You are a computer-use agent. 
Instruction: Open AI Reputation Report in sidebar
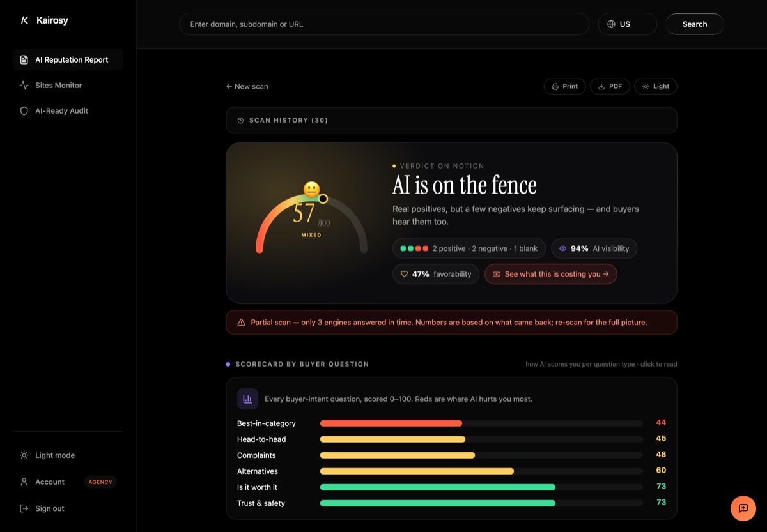tap(68, 59)
